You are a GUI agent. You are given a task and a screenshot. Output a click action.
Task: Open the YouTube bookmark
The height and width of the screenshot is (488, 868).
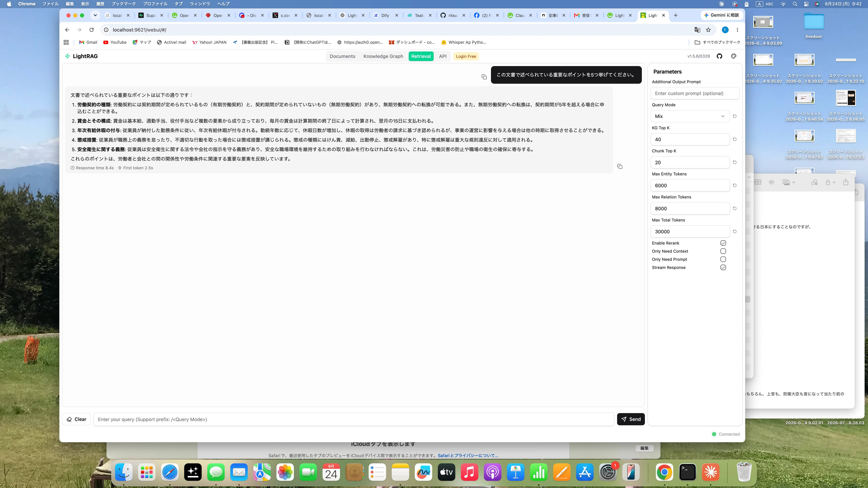click(x=115, y=42)
